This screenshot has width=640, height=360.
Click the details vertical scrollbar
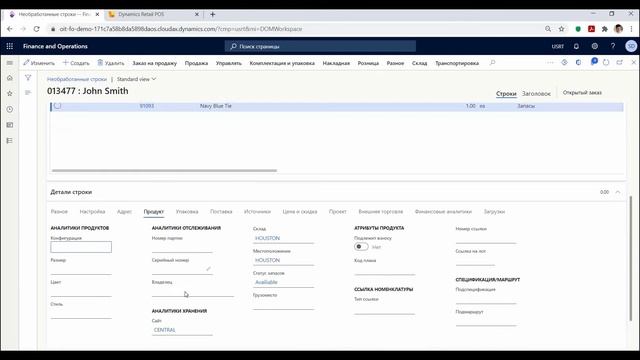click(x=631, y=258)
